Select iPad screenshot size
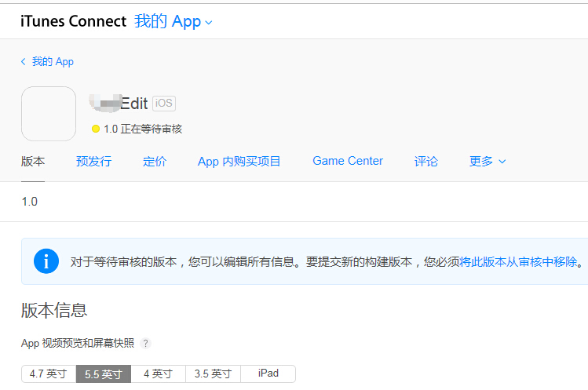 268,374
